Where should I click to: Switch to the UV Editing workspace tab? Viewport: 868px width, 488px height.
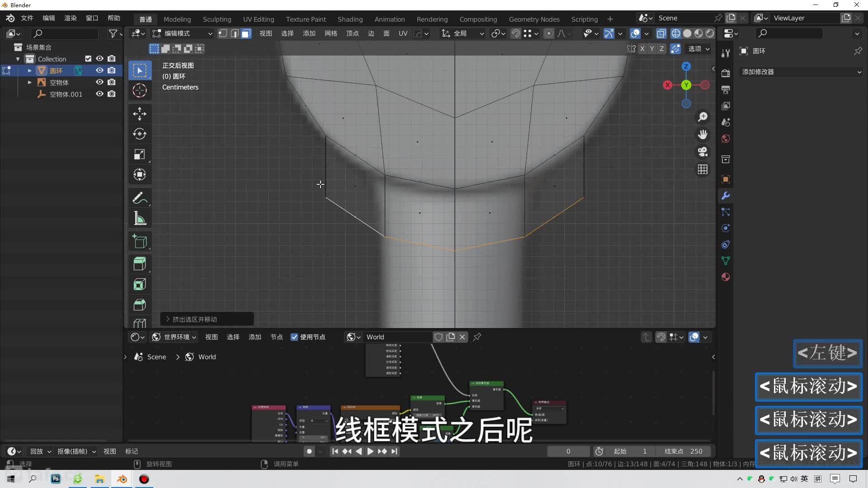(259, 19)
